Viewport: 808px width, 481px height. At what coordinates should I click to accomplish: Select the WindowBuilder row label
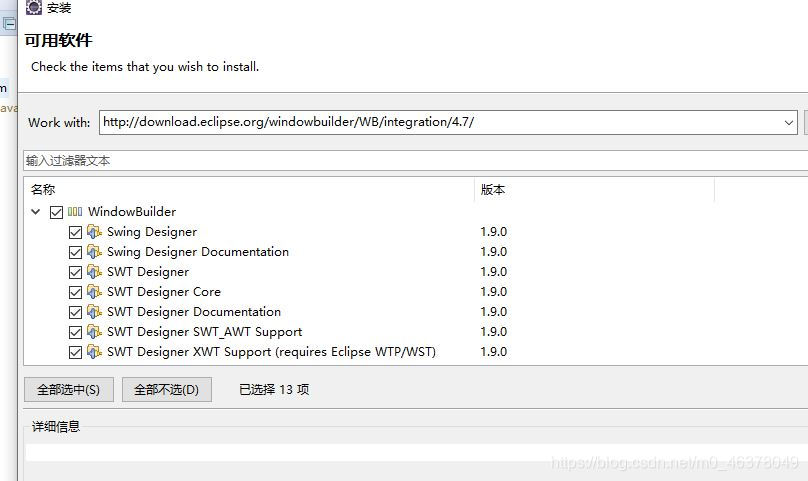click(132, 211)
